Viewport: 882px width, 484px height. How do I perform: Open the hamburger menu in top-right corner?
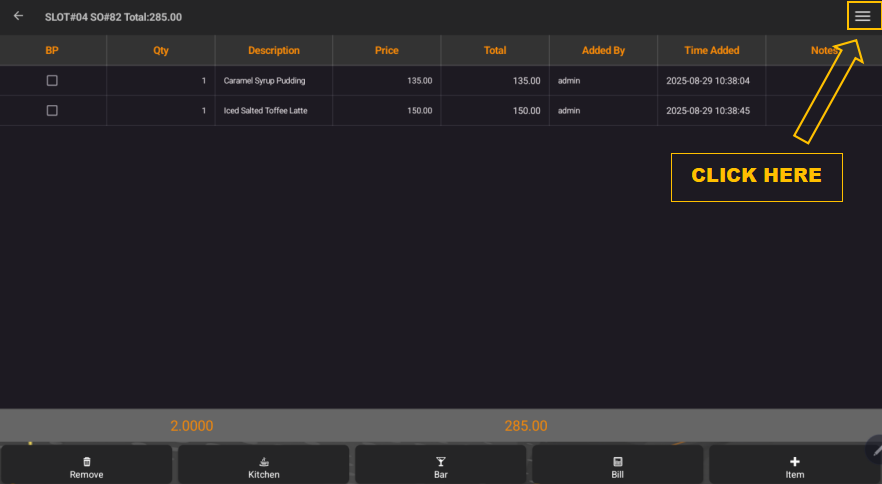tap(862, 16)
